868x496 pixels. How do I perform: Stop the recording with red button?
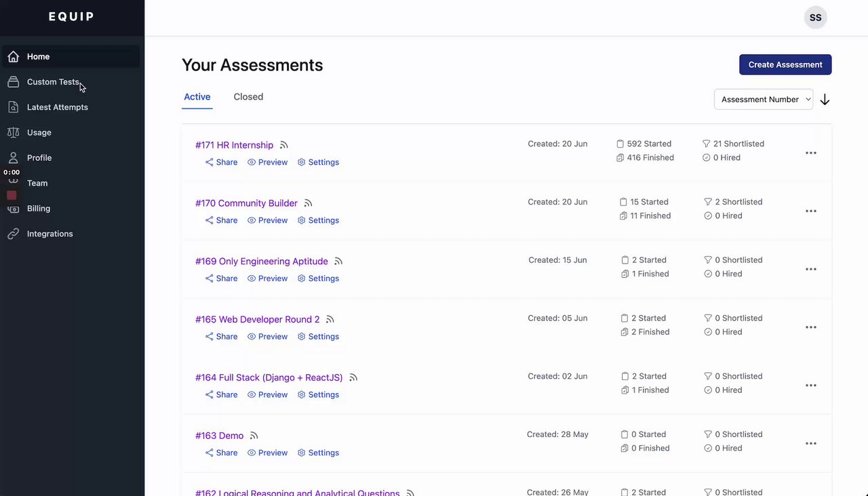(12, 195)
